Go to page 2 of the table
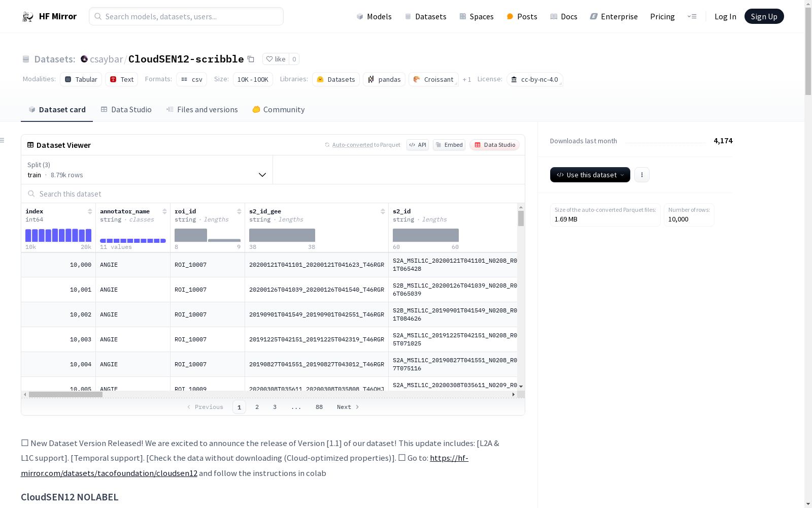The image size is (812, 508). pyautogui.click(x=257, y=407)
